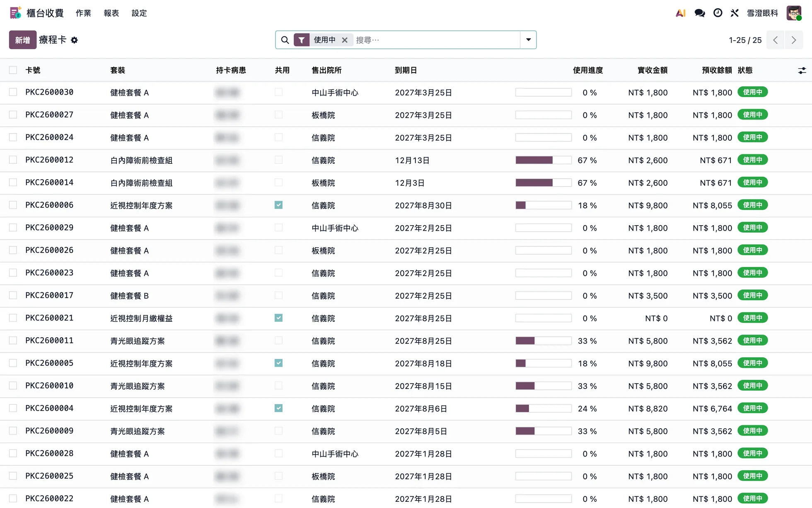Open the developer tools wrench icon

click(x=735, y=13)
